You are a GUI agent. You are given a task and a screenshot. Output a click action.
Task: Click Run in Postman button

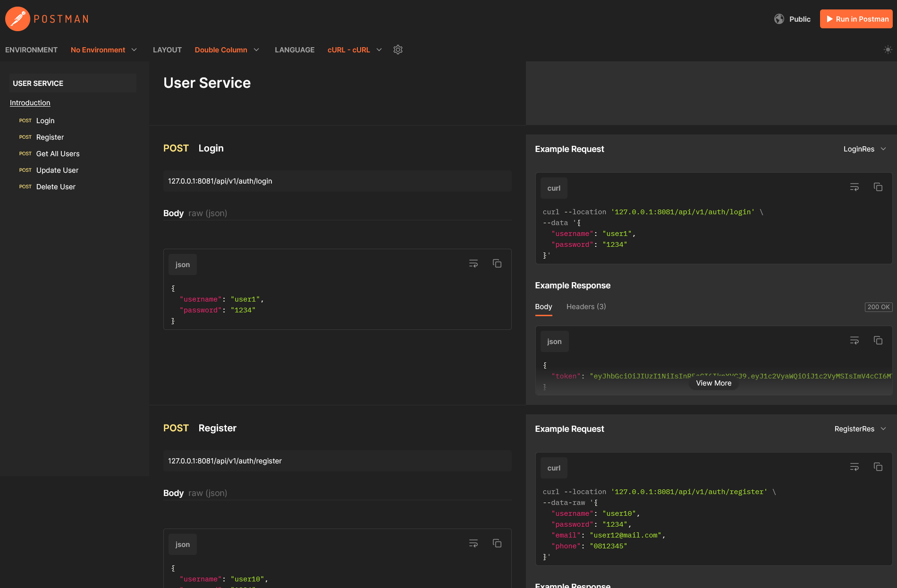tap(856, 19)
